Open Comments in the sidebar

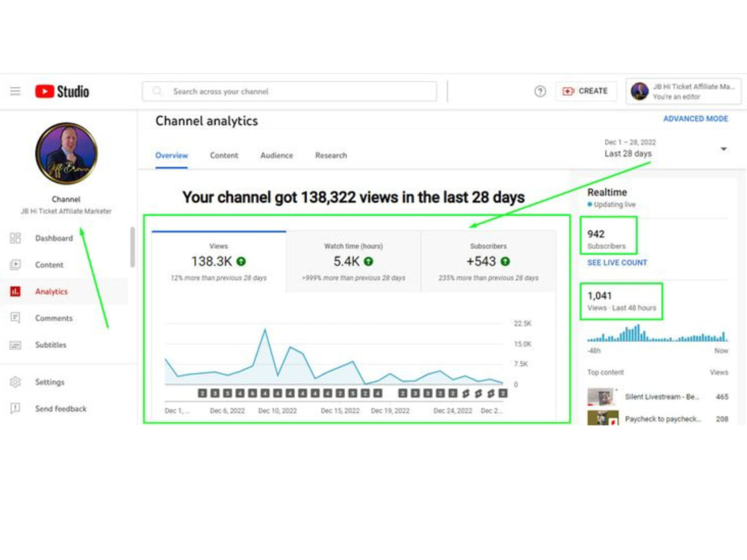pos(54,318)
